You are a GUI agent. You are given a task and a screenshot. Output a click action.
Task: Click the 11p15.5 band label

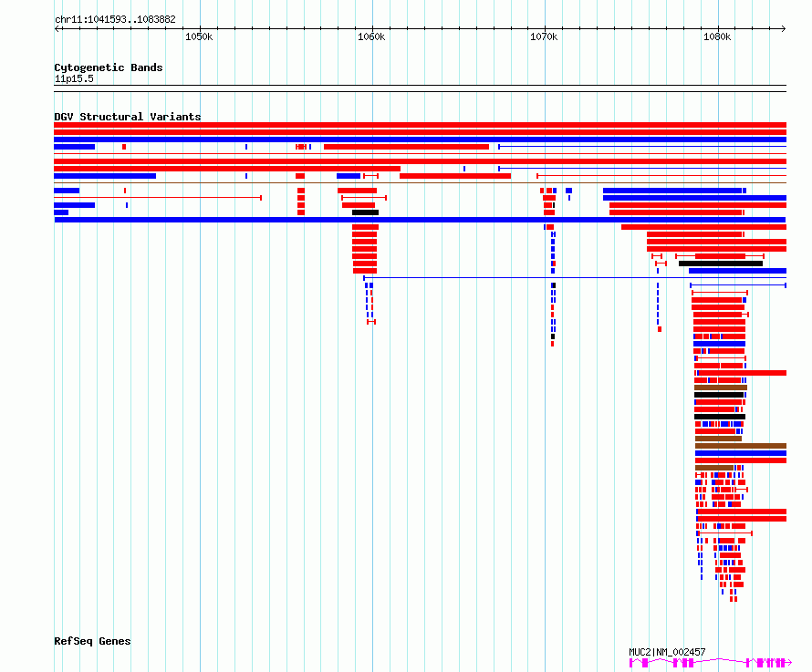[x=74, y=78]
